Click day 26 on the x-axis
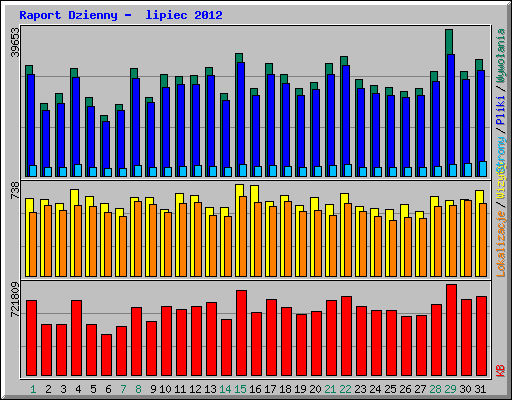 [405, 389]
